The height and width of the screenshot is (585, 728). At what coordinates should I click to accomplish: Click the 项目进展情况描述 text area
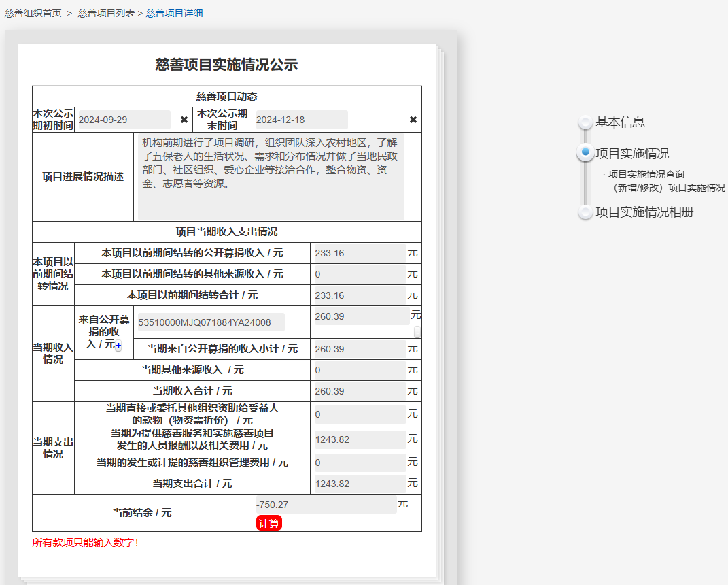[x=271, y=176]
